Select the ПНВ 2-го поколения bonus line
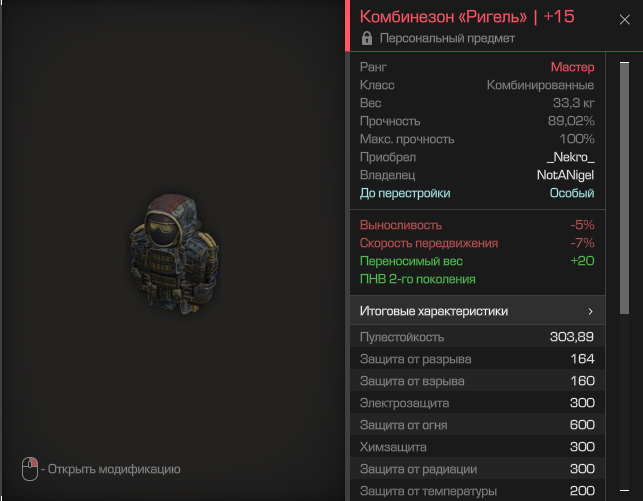This screenshot has width=643, height=501. click(x=417, y=279)
